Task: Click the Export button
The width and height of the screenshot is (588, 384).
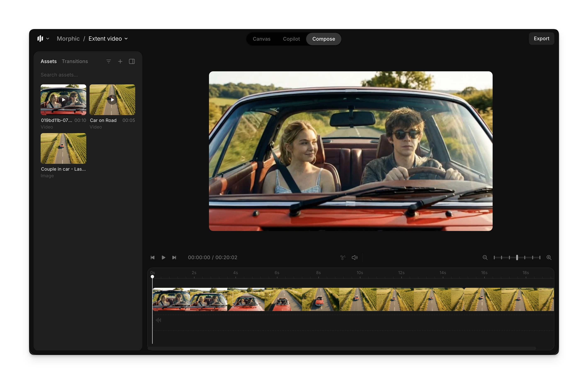Action: click(x=541, y=39)
